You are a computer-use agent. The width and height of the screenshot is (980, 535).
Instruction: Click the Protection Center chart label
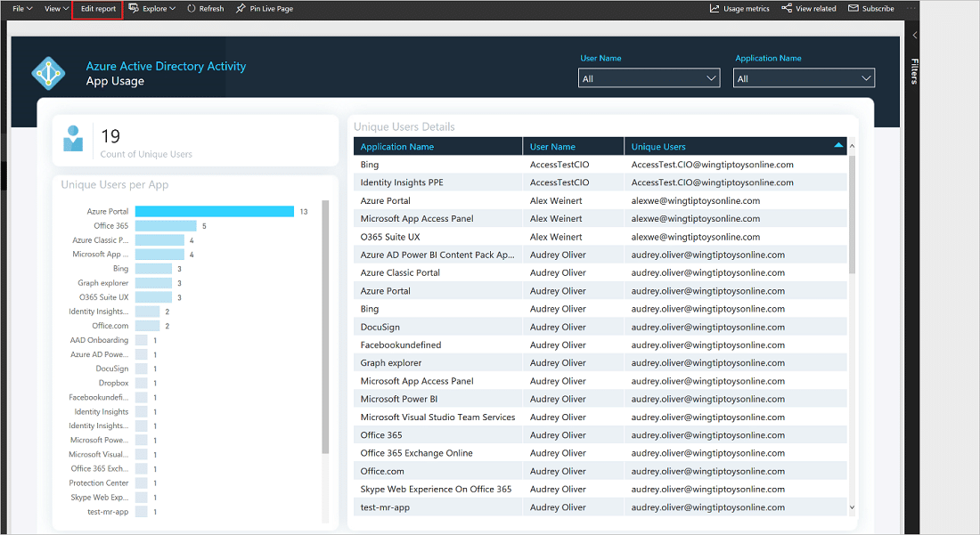[98, 483]
